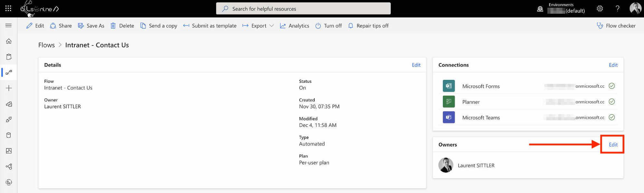
Task: Open the Help question mark icon
Action: (x=617, y=9)
